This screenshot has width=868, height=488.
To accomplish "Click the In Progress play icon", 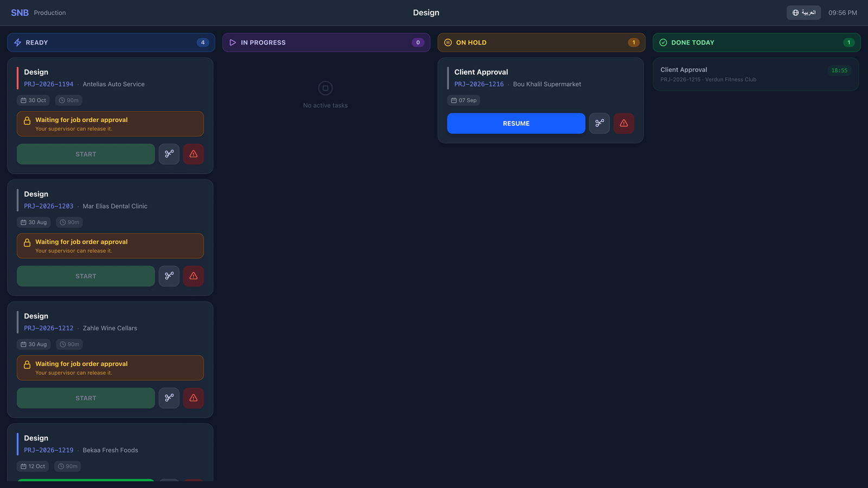I will click(x=233, y=42).
